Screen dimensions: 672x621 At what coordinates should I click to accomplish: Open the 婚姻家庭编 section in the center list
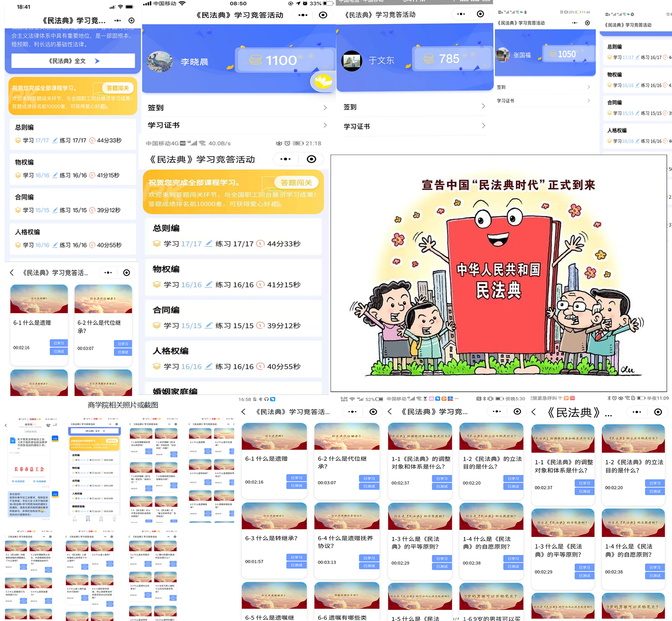[175, 391]
